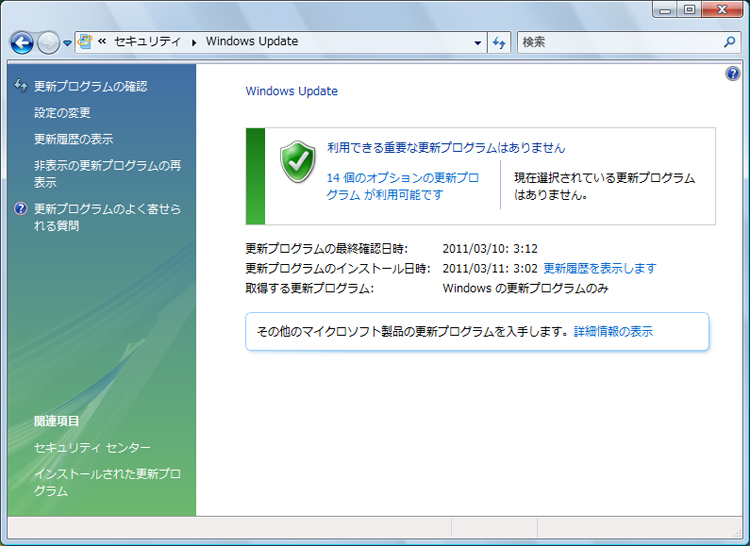This screenshot has width=750, height=546.
Task: Open the 14 個のオプションの更新プログラム link
Action: (x=402, y=186)
